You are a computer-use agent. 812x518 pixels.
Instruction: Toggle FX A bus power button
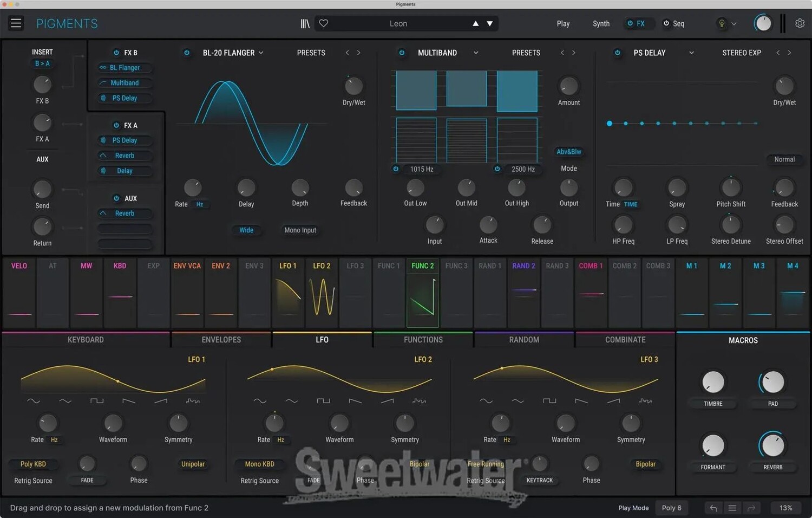pos(116,125)
